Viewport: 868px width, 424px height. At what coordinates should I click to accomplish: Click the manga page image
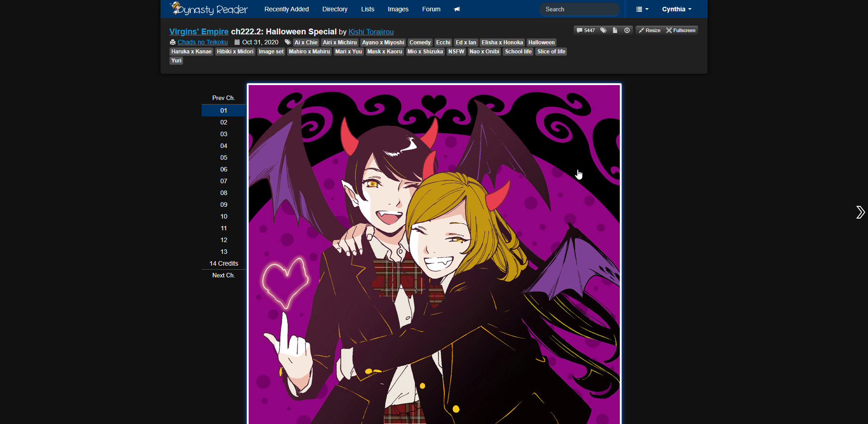pyautogui.click(x=434, y=254)
